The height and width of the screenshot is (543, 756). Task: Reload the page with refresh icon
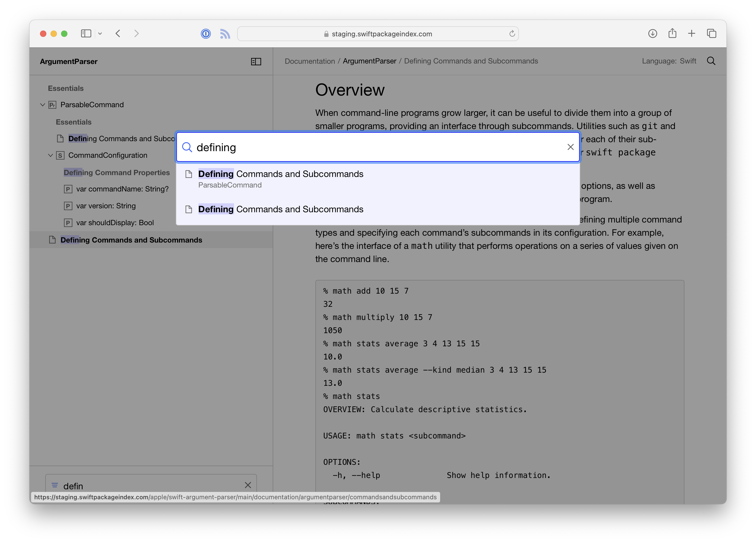512,34
